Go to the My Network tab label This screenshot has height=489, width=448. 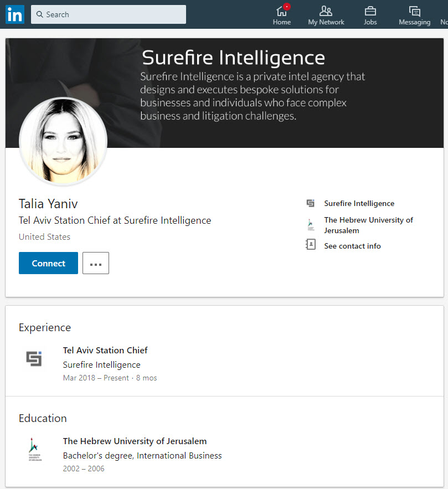[326, 22]
